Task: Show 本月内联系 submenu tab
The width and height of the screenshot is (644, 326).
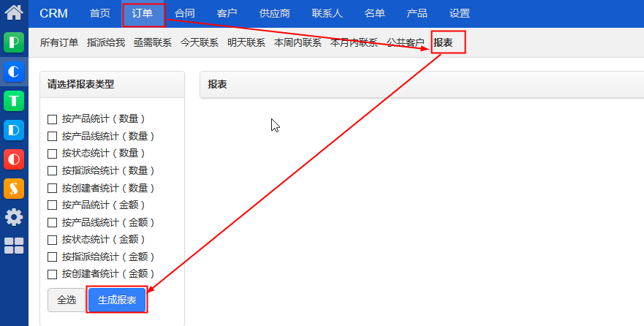Action: pyautogui.click(x=354, y=42)
